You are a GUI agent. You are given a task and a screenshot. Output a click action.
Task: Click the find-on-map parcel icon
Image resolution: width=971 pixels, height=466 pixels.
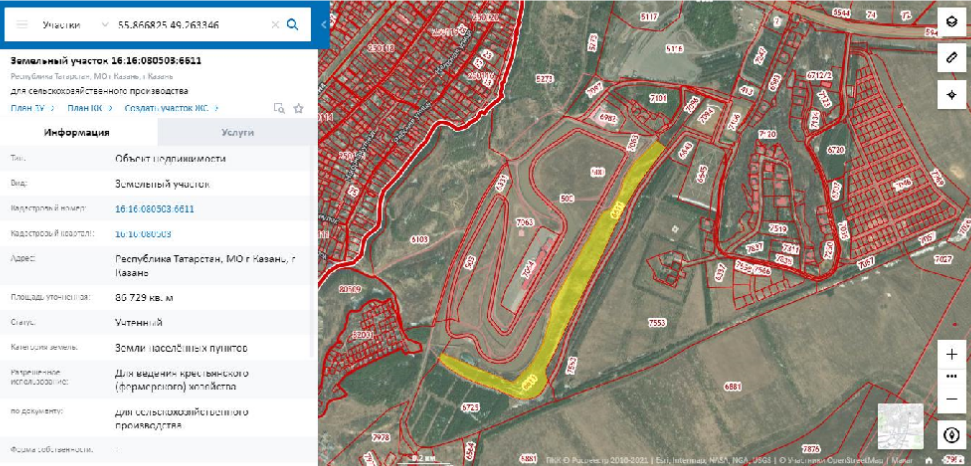(x=279, y=108)
